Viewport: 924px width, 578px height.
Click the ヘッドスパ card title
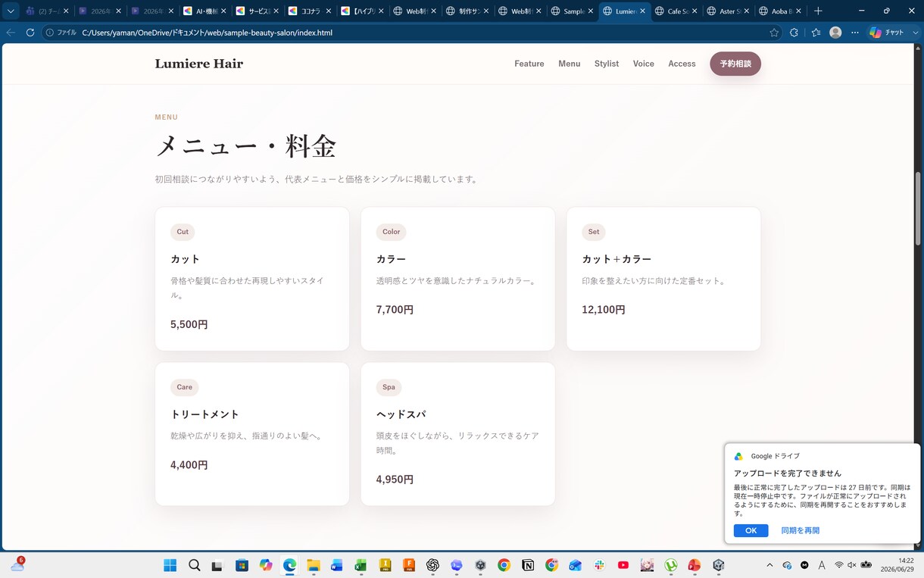tap(401, 414)
